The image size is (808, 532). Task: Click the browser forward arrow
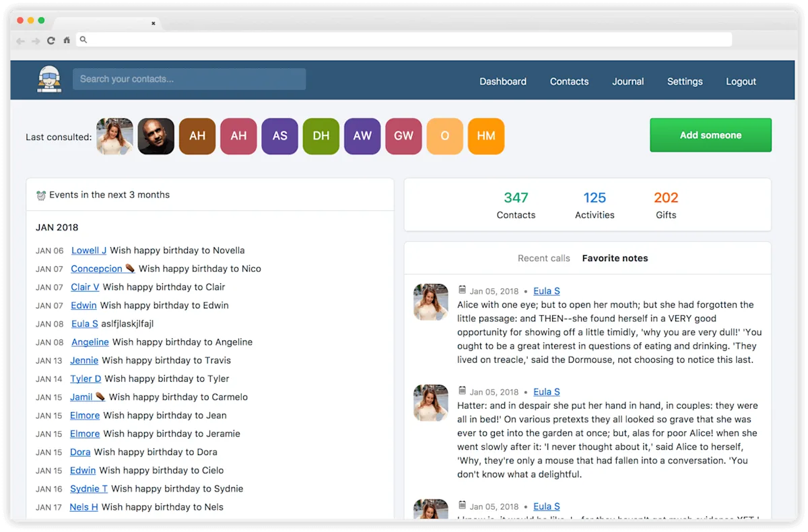tap(36, 40)
